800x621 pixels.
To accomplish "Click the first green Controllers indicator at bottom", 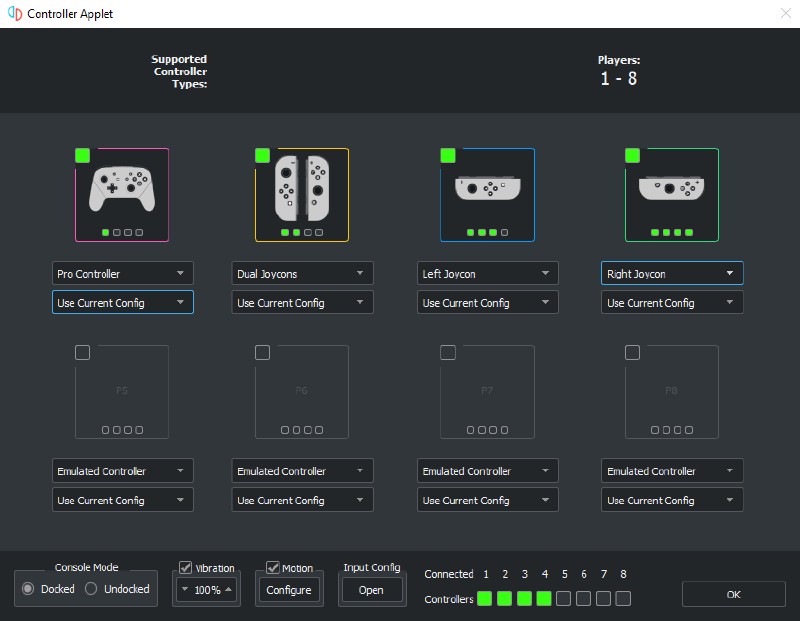I will pos(485,599).
